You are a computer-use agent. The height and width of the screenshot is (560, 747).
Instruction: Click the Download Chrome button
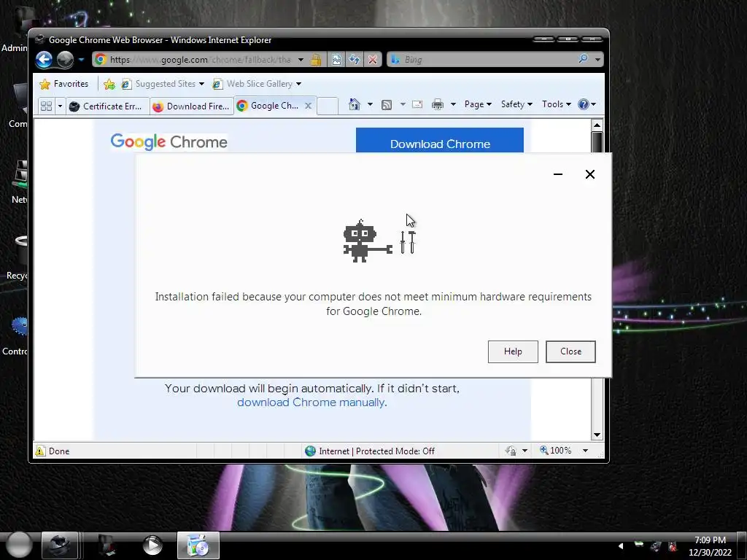pyautogui.click(x=440, y=141)
